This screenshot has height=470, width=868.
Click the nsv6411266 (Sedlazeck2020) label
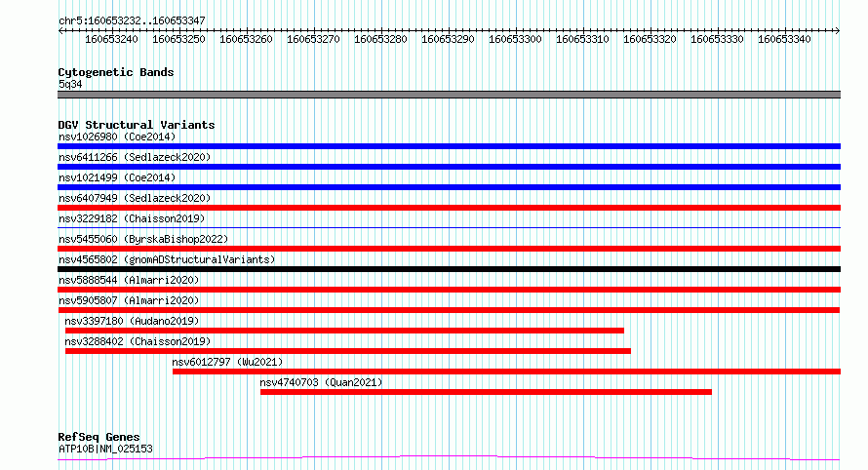[135, 157]
